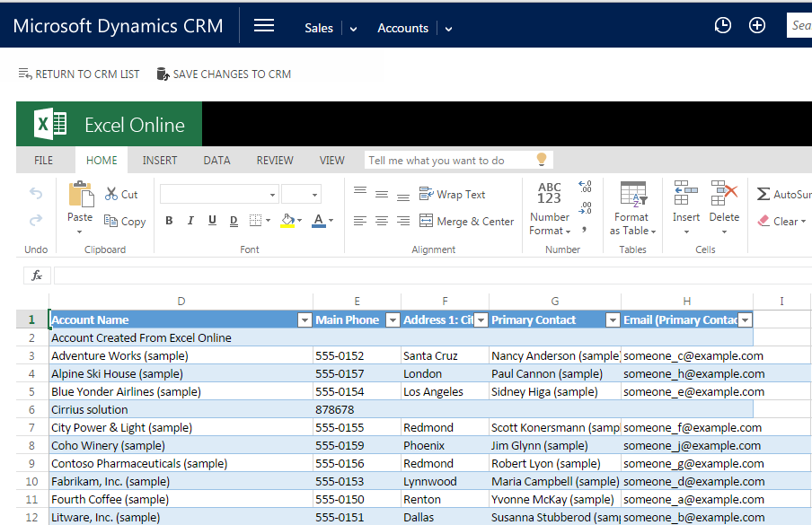Click RETURN TO CRM LIST

(79, 74)
